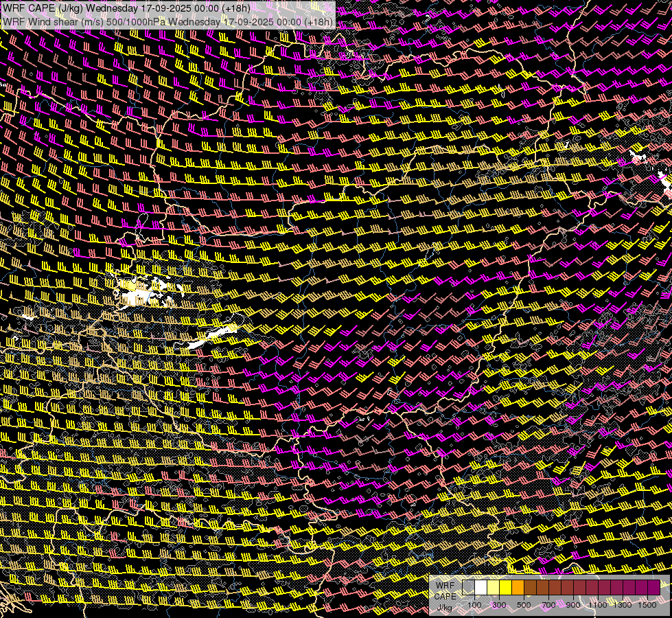This screenshot has height=618, width=672.
Task: Click the 1500 label under the legend
Action: tap(647, 605)
